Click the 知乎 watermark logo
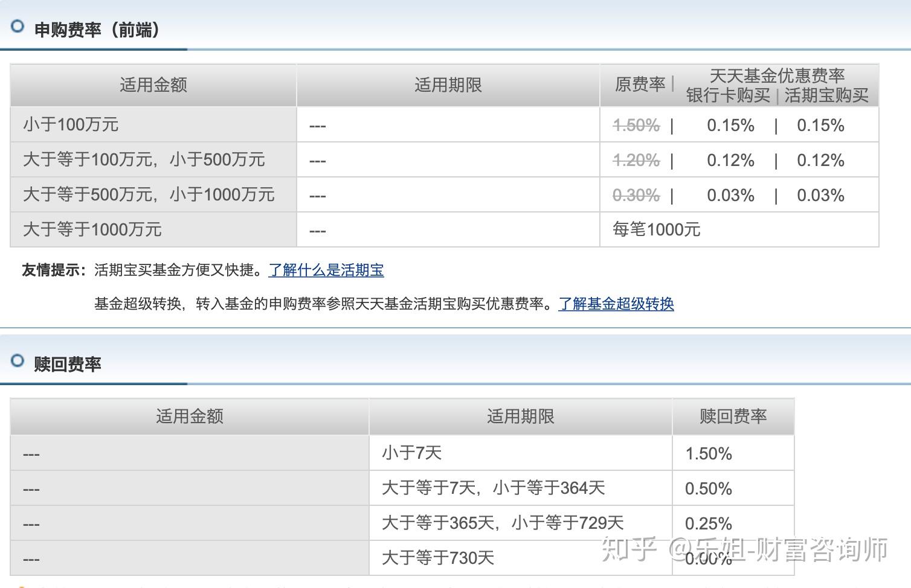This screenshot has width=911, height=588. (628, 547)
